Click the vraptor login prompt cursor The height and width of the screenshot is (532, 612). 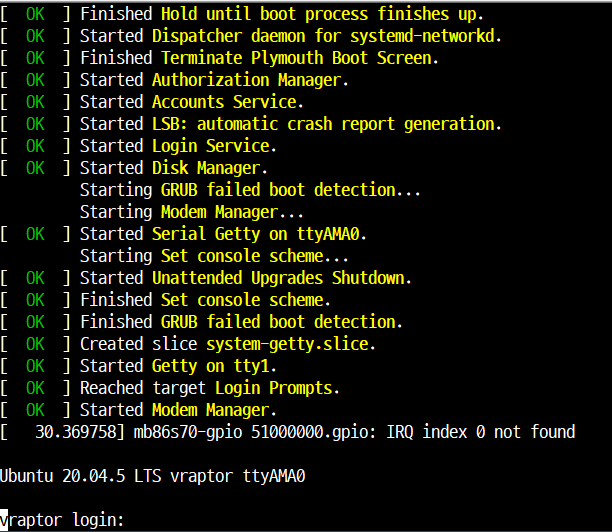(4, 520)
